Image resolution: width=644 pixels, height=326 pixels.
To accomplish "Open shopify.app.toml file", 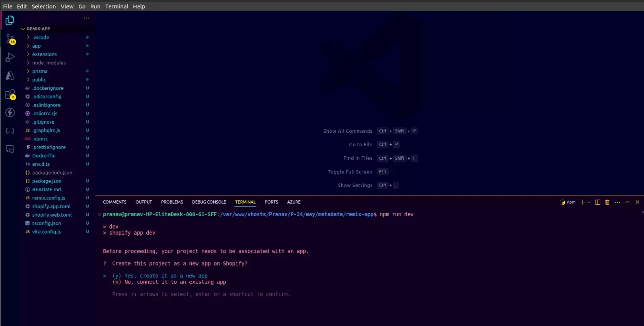I will pyautogui.click(x=51, y=206).
